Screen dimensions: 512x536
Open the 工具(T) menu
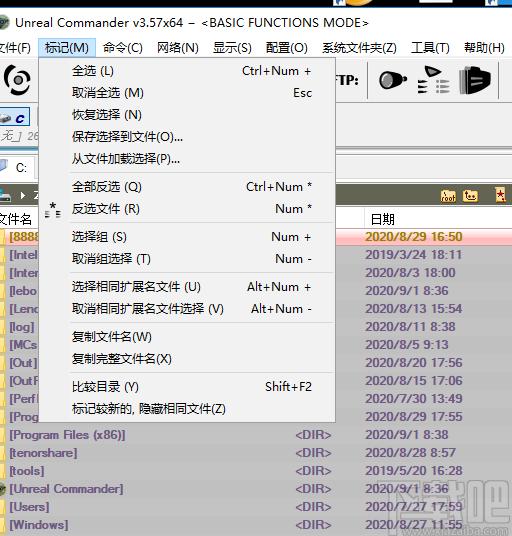(430, 48)
